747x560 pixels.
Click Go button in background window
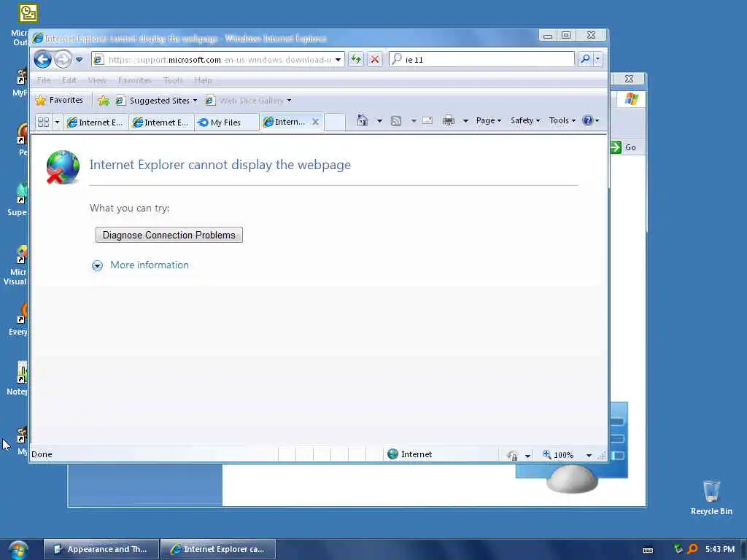[624, 147]
